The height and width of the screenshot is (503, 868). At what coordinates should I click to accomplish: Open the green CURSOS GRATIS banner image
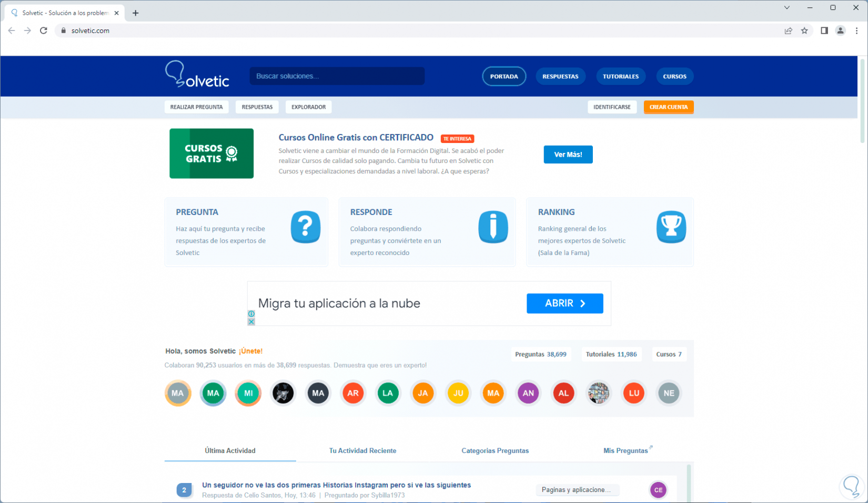211,153
